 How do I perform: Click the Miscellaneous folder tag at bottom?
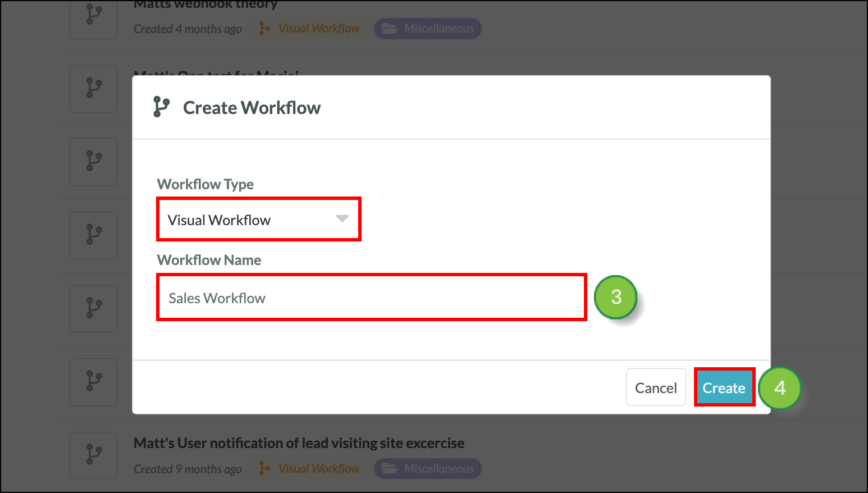428,468
